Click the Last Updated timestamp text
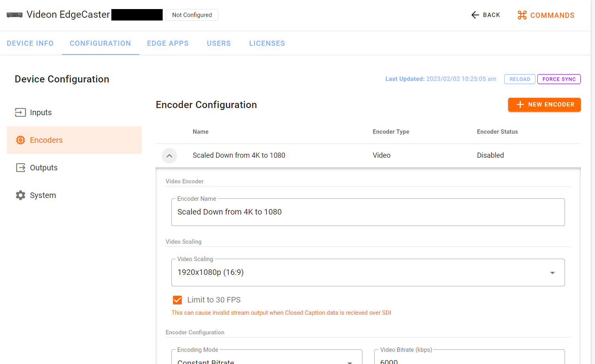Viewport: 595px width, 364px height. tap(441, 79)
